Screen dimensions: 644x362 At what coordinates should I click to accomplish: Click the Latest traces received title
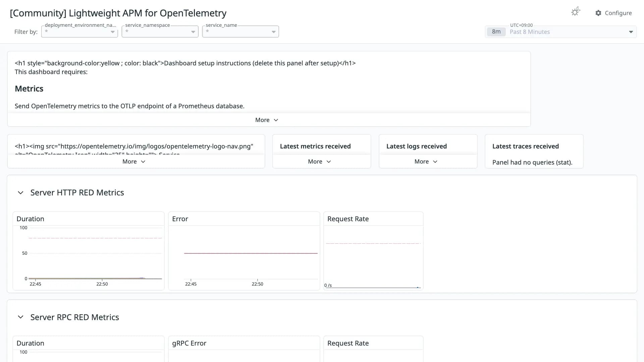tap(526, 146)
